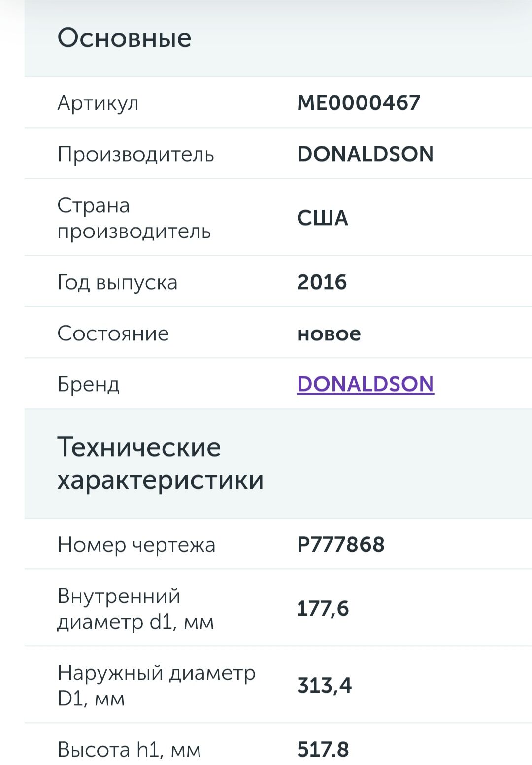This screenshot has height=765, width=532.
Task: Select the inner diameter value 177,6
Action: 323,608
